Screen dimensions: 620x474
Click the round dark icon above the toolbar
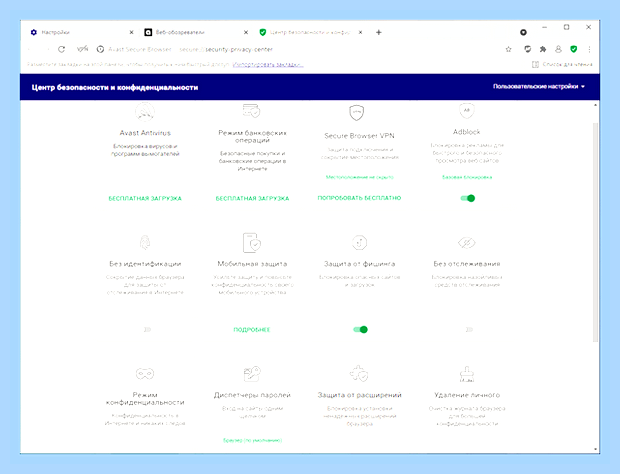(x=523, y=32)
